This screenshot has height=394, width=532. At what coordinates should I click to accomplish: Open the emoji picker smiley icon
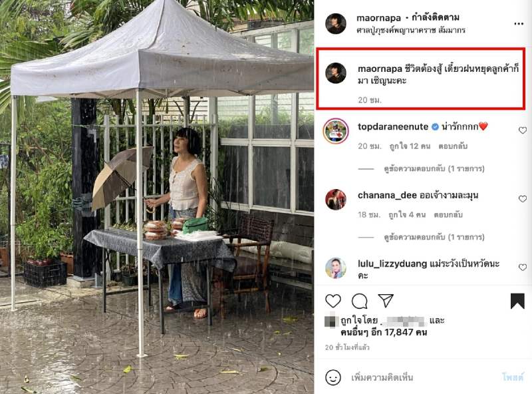[x=333, y=377]
